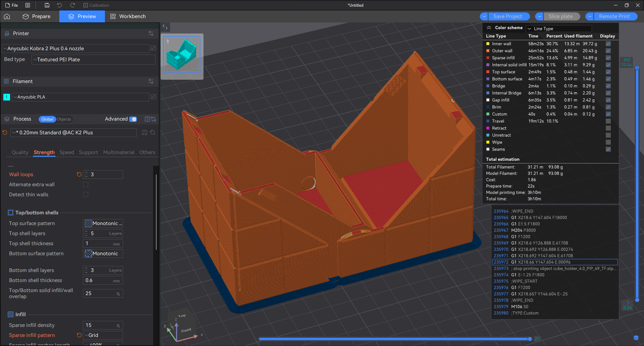Toggle Brim display checkbox
The width and height of the screenshot is (644, 346).
[608, 107]
